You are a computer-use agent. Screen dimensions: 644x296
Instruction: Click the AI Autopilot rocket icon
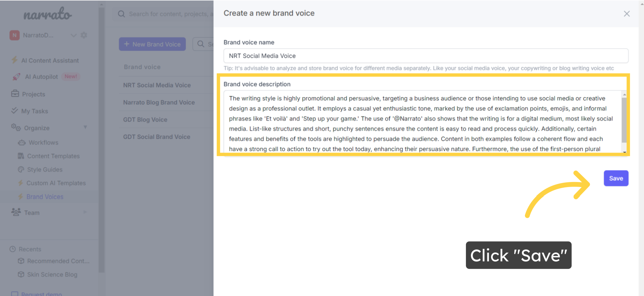pyautogui.click(x=16, y=77)
